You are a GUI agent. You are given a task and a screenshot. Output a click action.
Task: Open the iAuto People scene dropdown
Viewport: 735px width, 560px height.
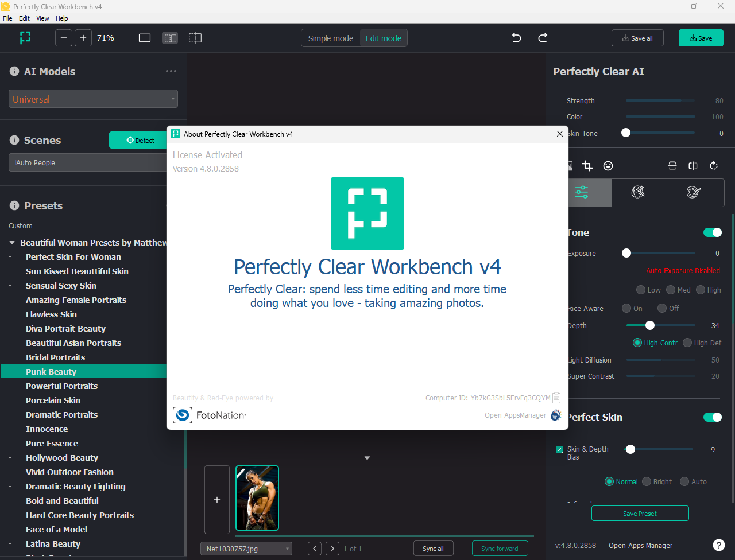point(88,162)
